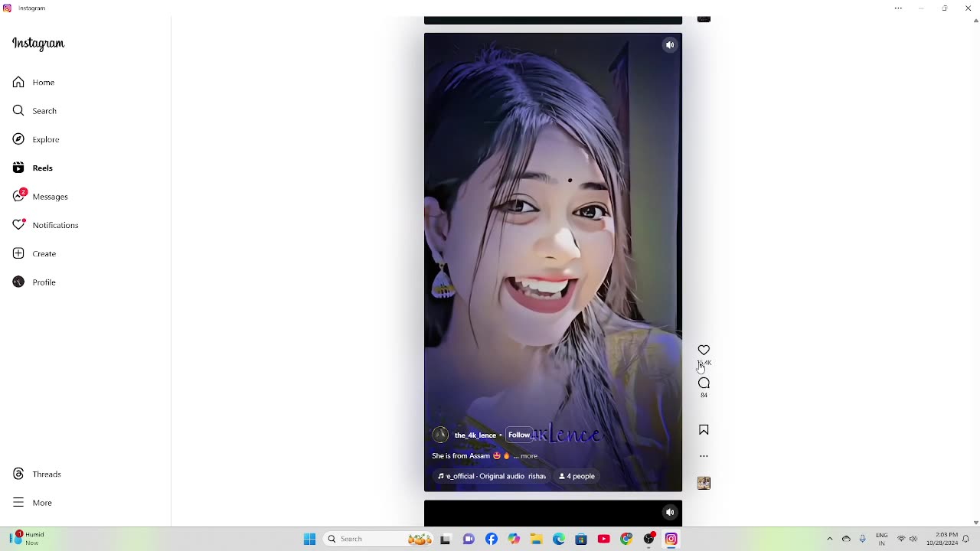Viewport: 980px width, 551px height.
Task: Open your Profile page
Action: pyautogui.click(x=34, y=282)
